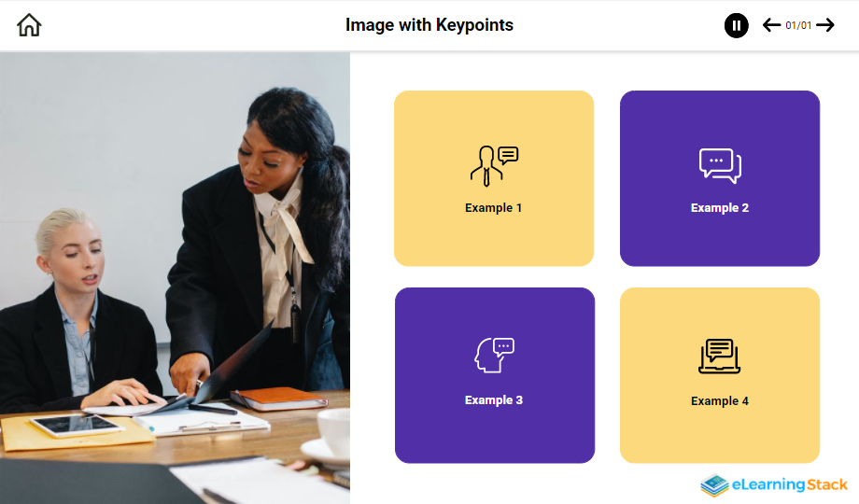Click the Example 2 label text
859x504 pixels.
[720, 208]
